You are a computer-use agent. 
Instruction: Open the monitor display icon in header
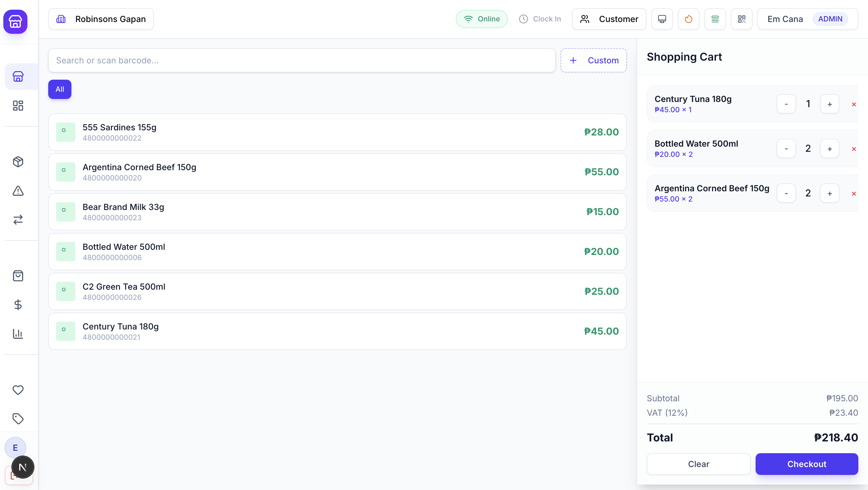pos(662,19)
